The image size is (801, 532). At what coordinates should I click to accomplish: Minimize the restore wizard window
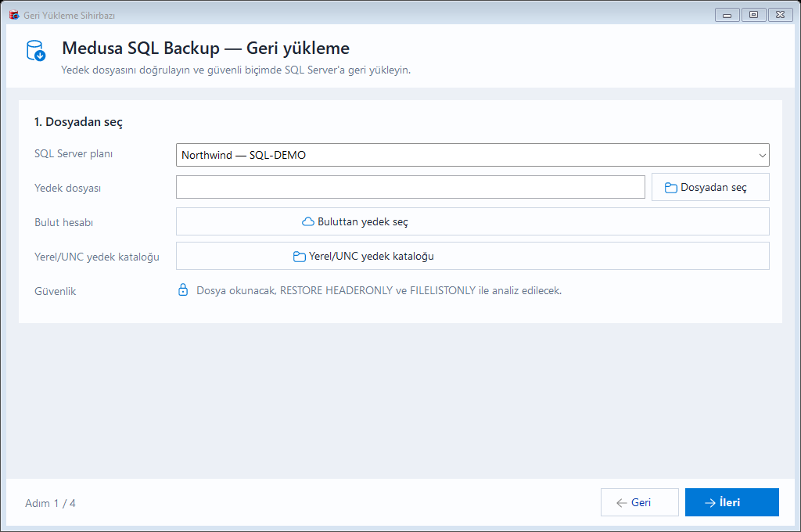coord(727,15)
